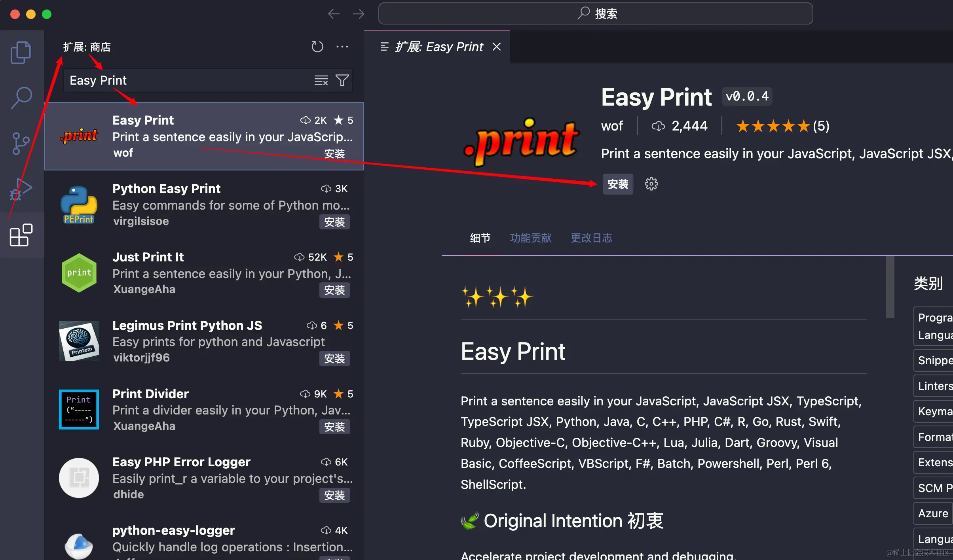Switch to the 更改日志 tab
This screenshot has width=953, height=560.
591,238
